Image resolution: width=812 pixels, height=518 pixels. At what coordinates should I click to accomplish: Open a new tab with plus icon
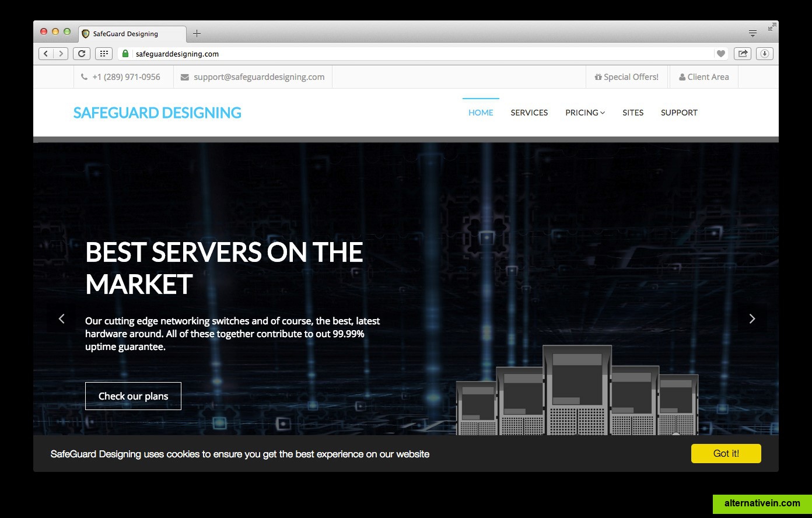click(x=197, y=33)
